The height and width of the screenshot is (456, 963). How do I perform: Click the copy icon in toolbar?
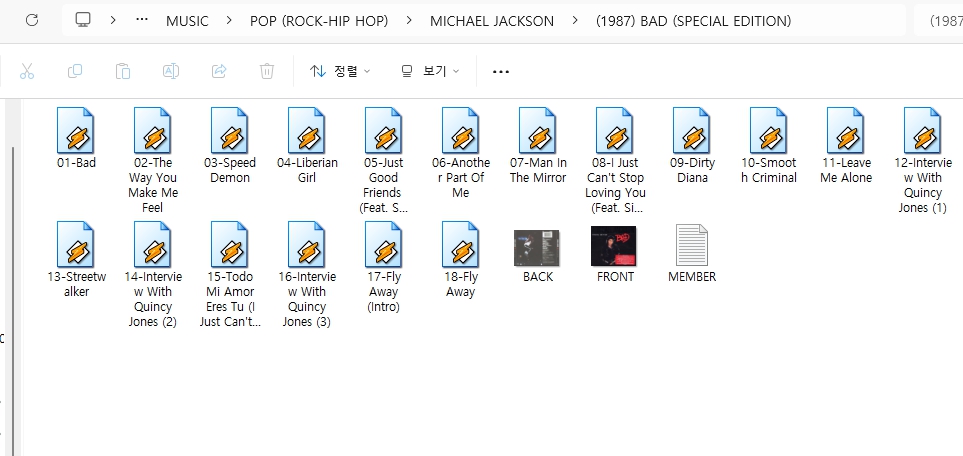tap(75, 71)
